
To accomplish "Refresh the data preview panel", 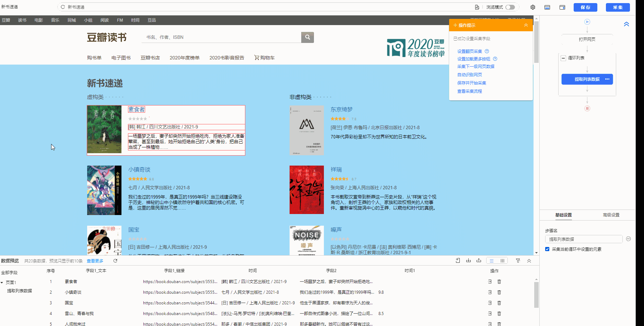I will point(115,261).
